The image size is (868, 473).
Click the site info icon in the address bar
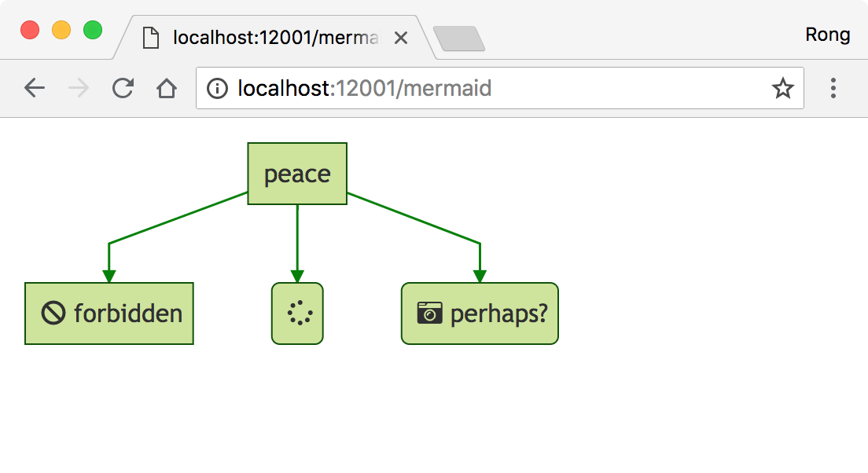pos(218,88)
